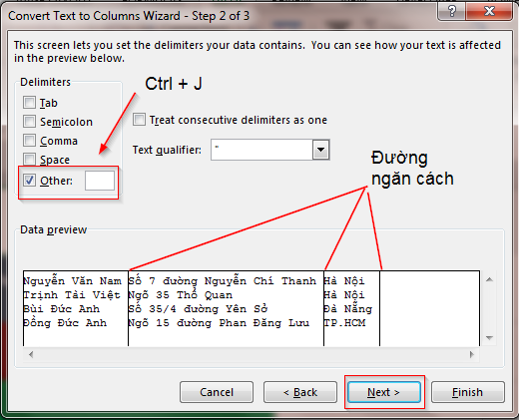519x420 pixels.
Task: Click horizontal scrollbar right arrow in preview
Action: click(472, 354)
